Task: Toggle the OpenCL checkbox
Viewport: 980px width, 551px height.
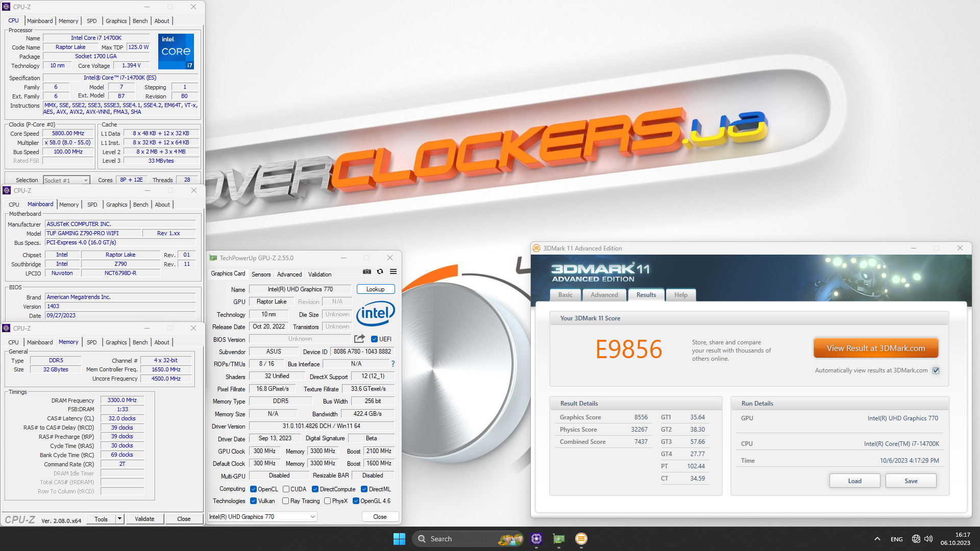Action: click(x=253, y=489)
